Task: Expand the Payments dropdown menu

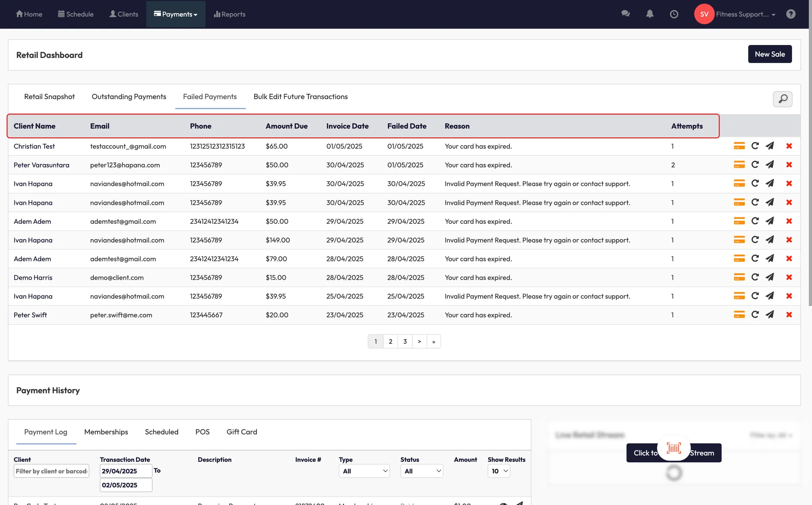Action: [x=176, y=14]
